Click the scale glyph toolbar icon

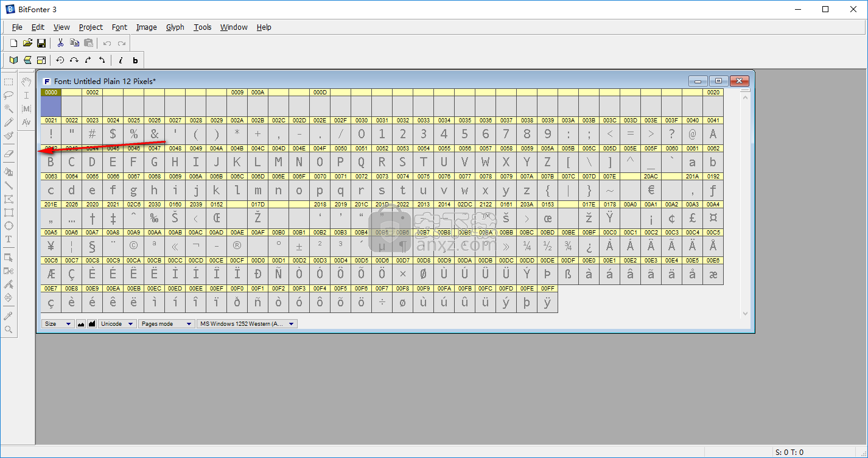pyautogui.click(x=41, y=60)
